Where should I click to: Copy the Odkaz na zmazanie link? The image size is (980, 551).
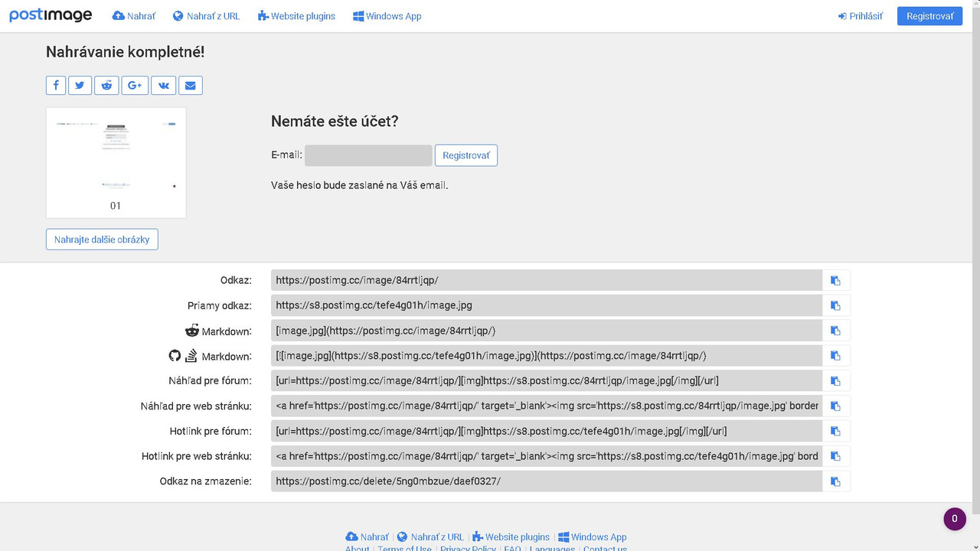[836, 481]
